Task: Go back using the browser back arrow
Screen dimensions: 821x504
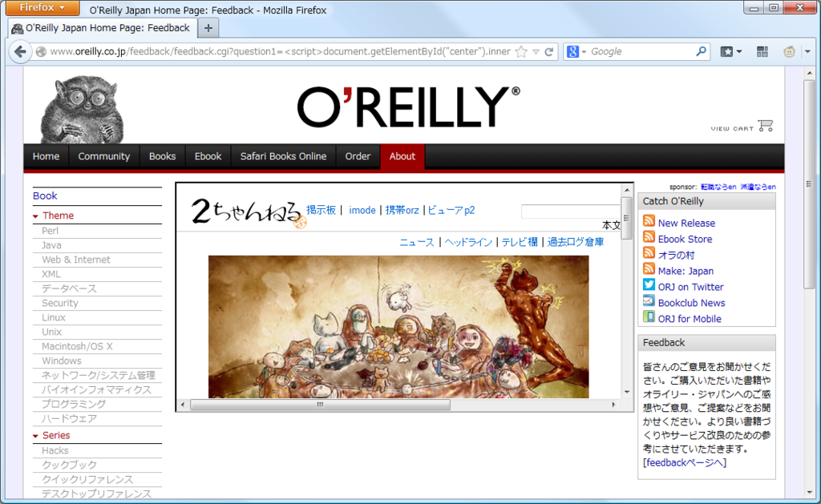Action: point(20,51)
